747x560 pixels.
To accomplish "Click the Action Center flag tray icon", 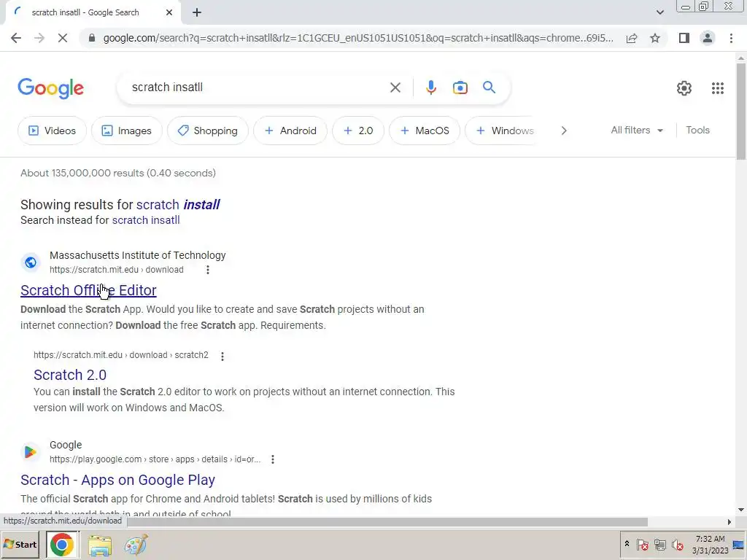I will coord(642,545).
